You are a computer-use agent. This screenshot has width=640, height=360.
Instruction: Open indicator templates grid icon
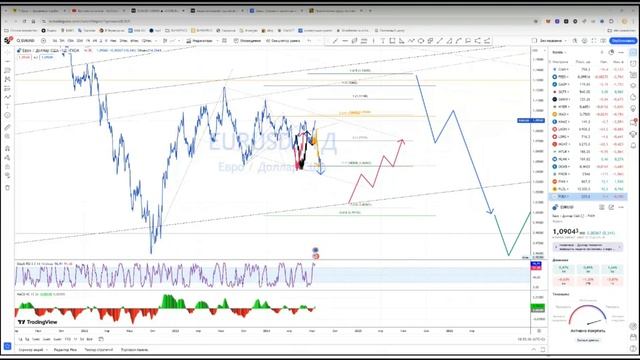pos(224,41)
